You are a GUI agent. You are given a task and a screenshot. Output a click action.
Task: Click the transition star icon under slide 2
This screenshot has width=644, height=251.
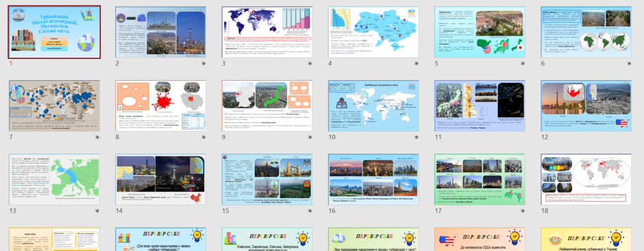[203, 64]
